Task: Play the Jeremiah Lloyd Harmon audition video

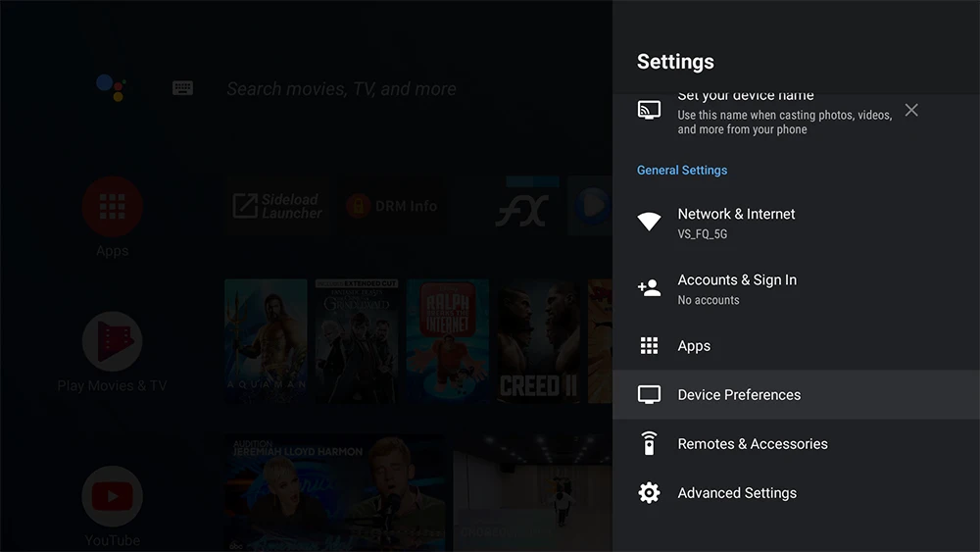Action: [335, 492]
